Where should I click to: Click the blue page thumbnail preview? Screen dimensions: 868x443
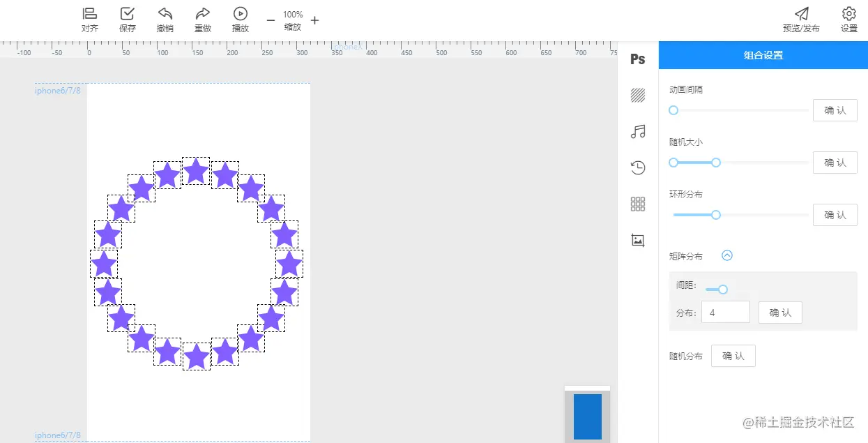pyautogui.click(x=588, y=416)
